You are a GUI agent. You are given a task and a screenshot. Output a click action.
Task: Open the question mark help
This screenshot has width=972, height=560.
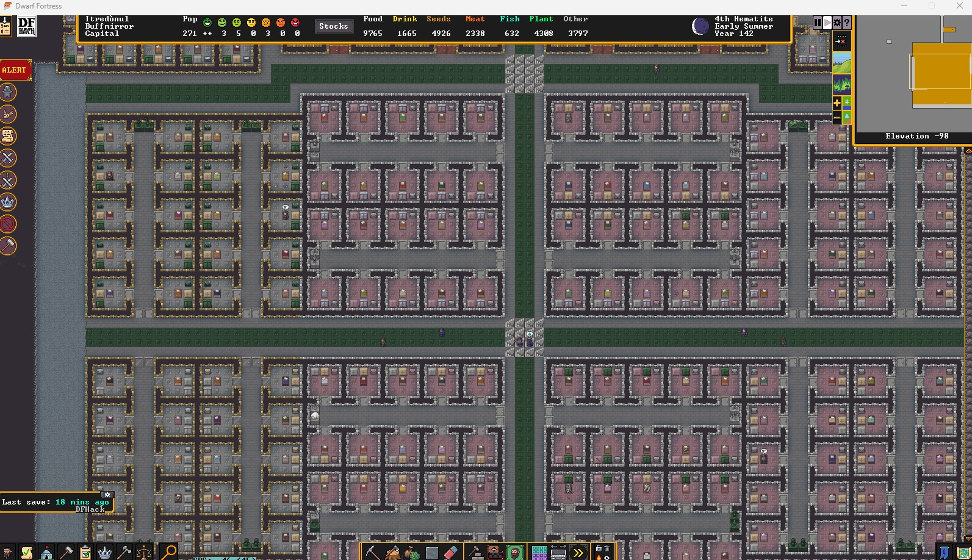(847, 23)
